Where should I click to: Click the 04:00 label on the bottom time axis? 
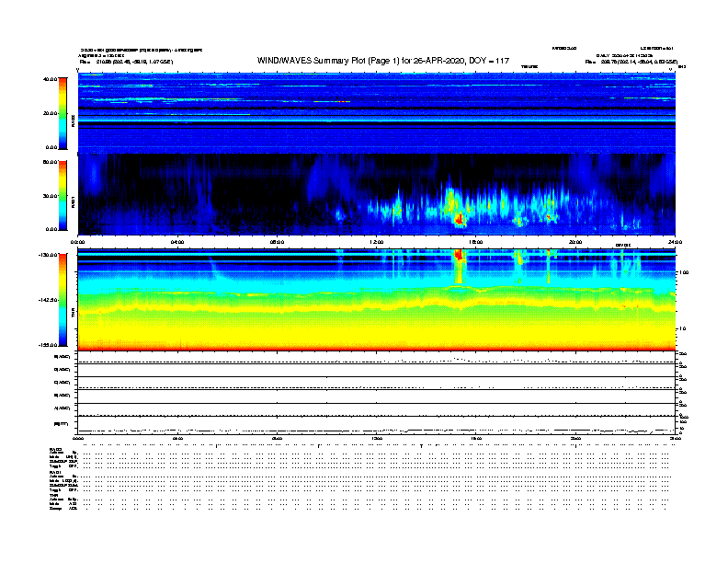pyautogui.click(x=177, y=438)
